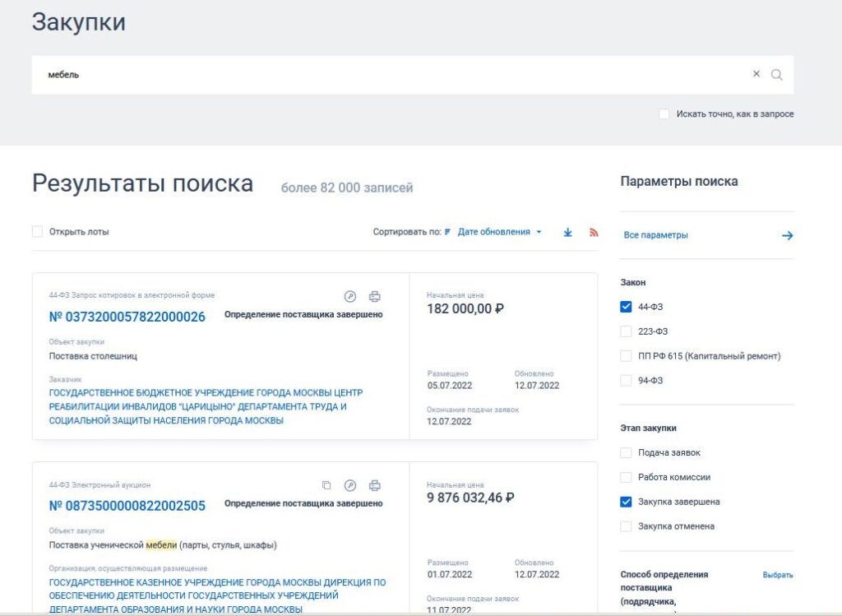Open the 'Дате обновления' sort dropdown
The image size is (842, 616).
(499, 232)
